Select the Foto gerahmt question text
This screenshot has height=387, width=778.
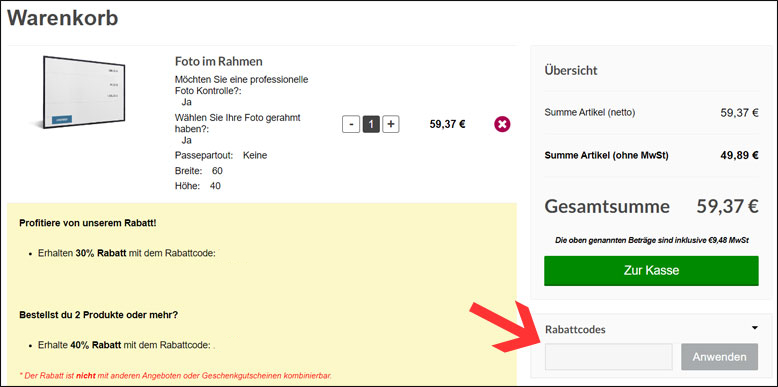(238, 123)
